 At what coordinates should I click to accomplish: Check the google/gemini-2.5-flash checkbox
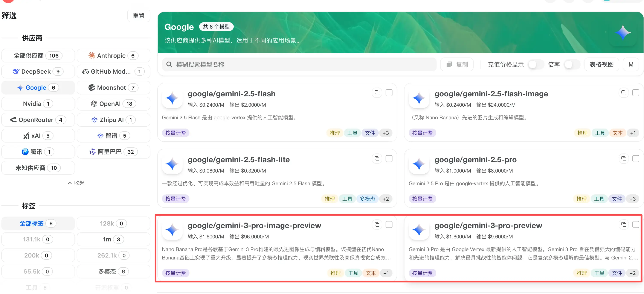(389, 93)
